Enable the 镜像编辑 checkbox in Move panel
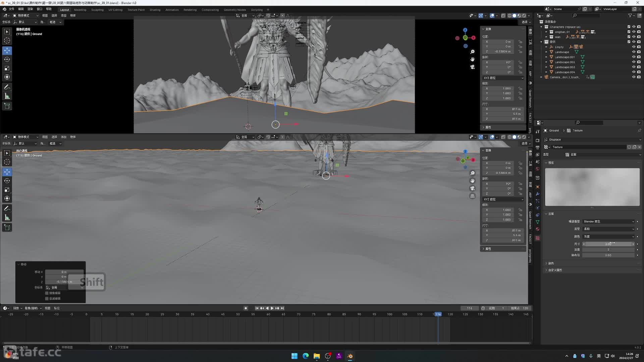The image size is (644, 362). (47, 293)
